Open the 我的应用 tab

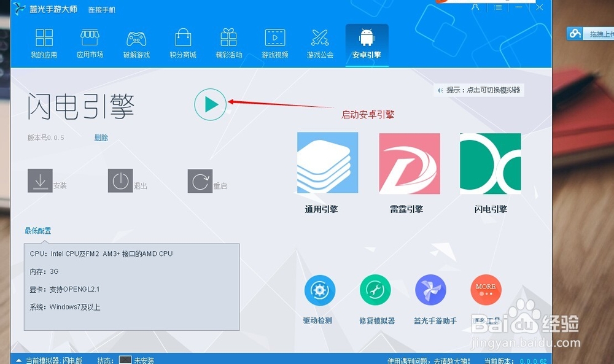(44, 44)
